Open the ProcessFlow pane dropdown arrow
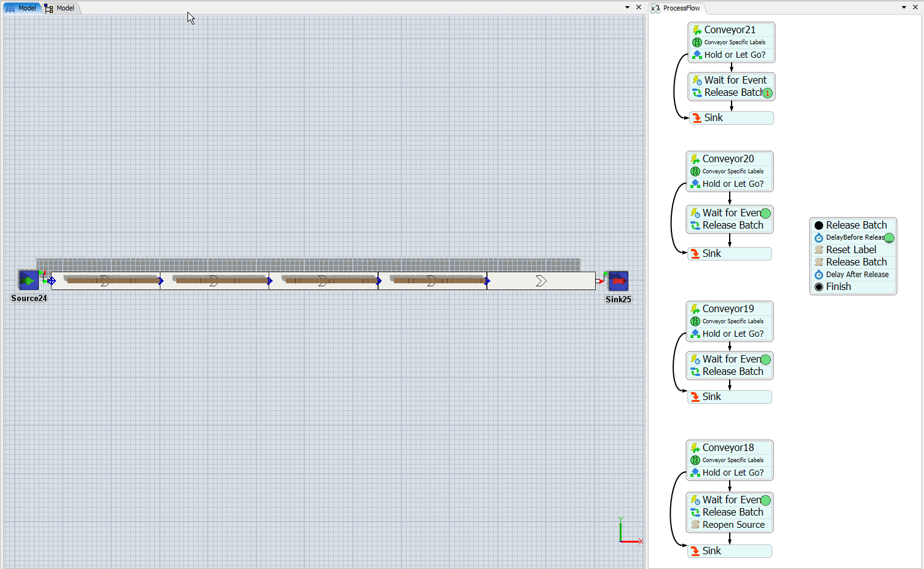The image size is (924, 569). tap(904, 7)
